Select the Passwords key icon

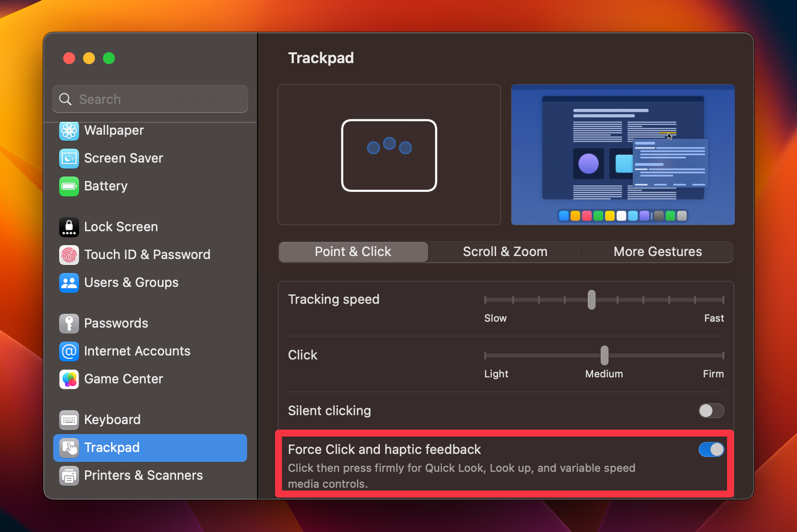[69, 323]
